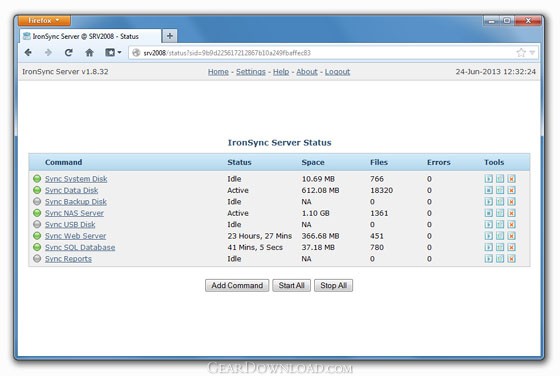
Task: Click the browser forward arrow
Action: point(48,53)
